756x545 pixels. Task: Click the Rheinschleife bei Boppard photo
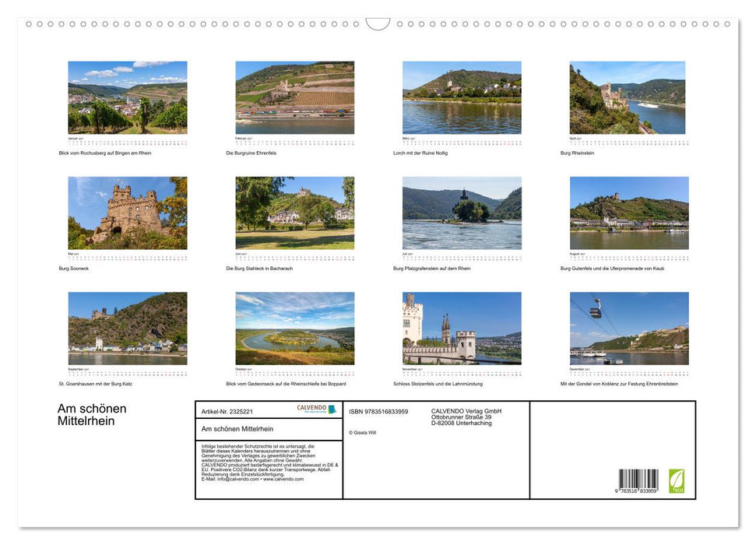tap(294, 328)
